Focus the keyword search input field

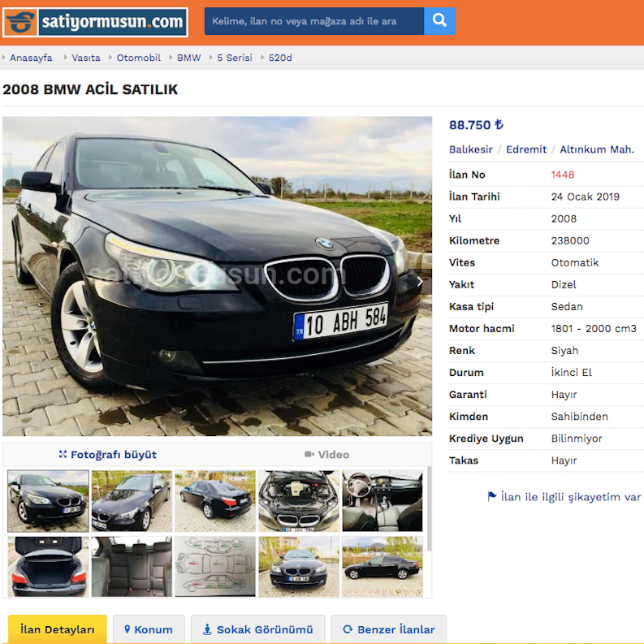click(x=314, y=21)
